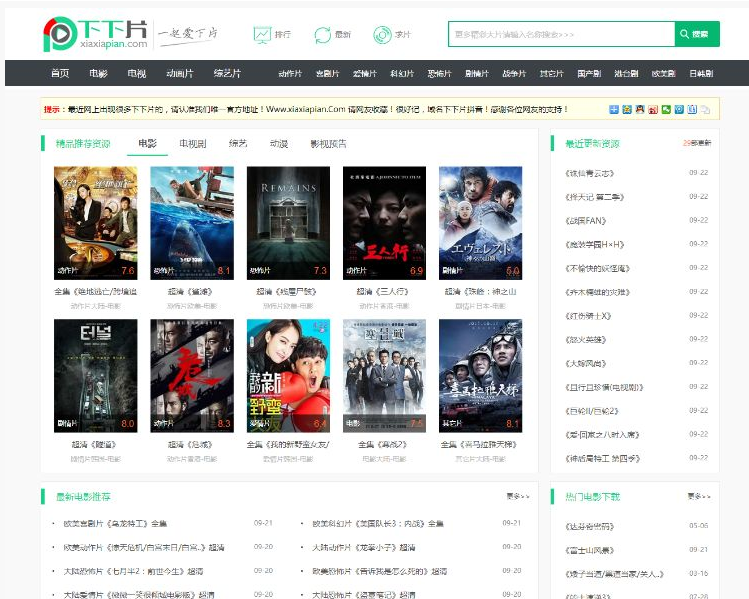The image size is (749, 599).
Task: Select the 动作片 genre link
Action: coord(290,74)
